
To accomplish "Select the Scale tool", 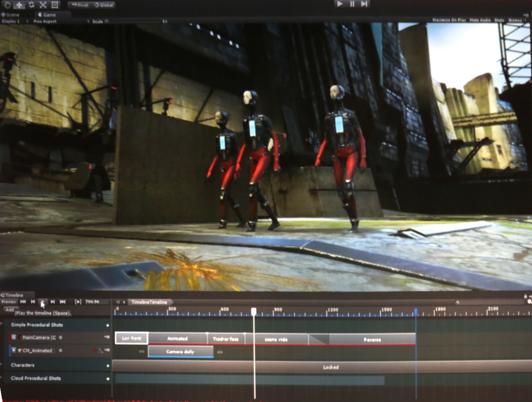I will tap(43, 5).
